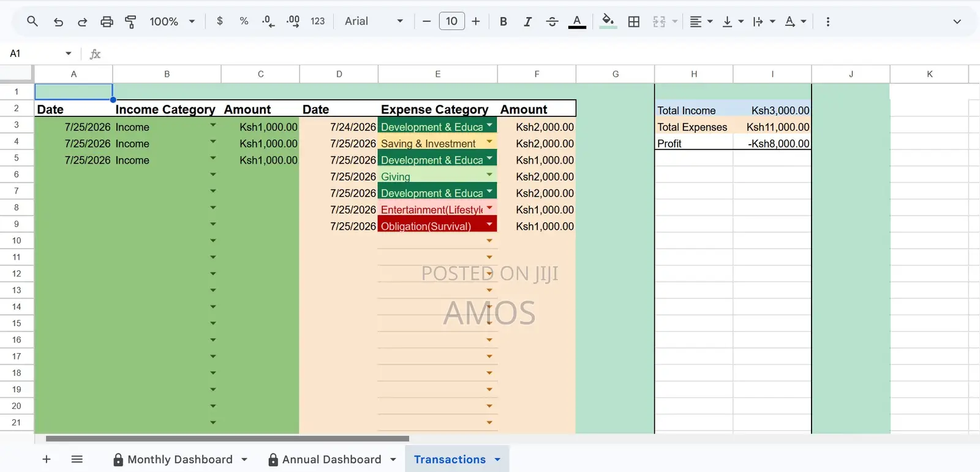This screenshot has height=472, width=980.
Task: Select the Expense Category header cell
Action: coord(437,109)
